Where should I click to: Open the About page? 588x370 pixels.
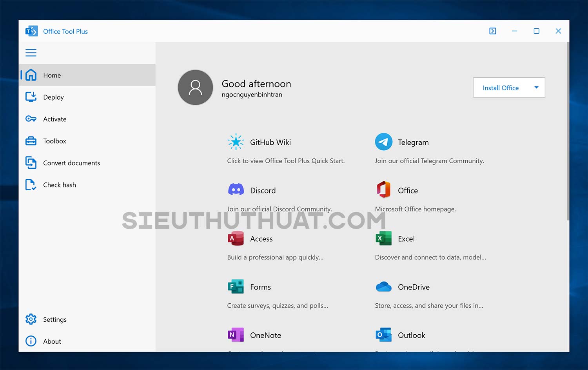click(87, 341)
